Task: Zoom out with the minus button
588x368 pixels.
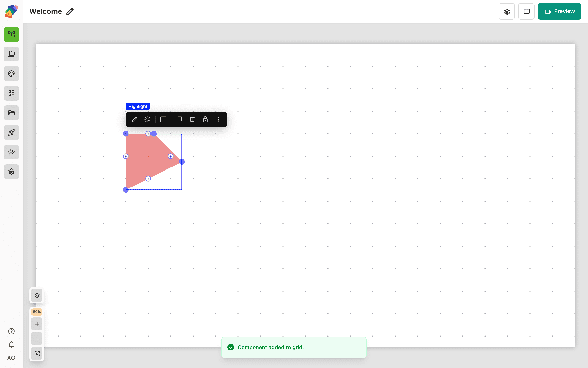Action: (37, 339)
